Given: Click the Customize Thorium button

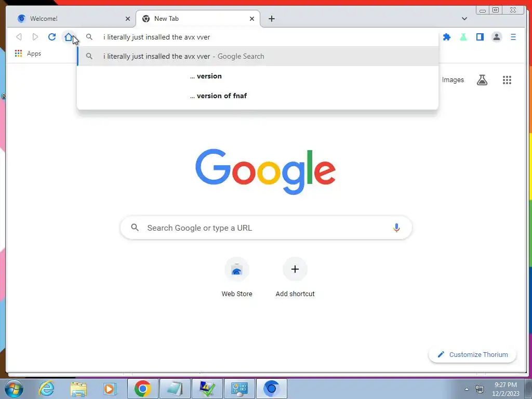Looking at the screenshot, I should pyautogui.click(x=472, y=354).
